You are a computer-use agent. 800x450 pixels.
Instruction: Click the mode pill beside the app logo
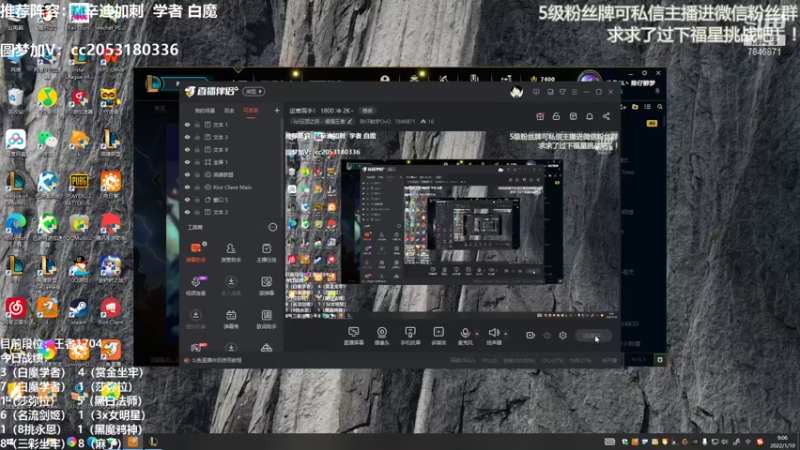tap(254, 91)
